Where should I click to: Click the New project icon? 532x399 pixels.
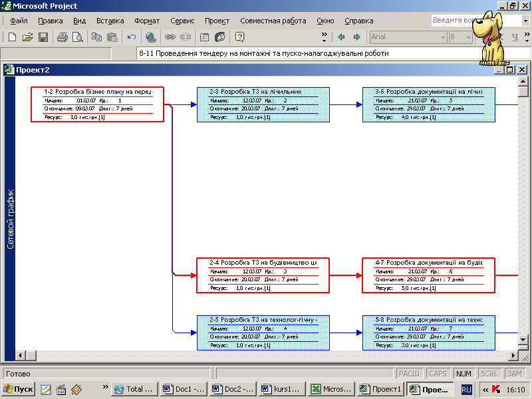13,37
